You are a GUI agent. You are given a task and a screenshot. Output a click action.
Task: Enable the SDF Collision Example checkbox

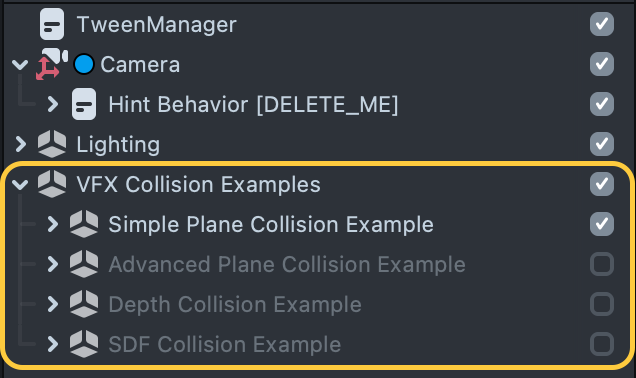pyautogui.click(x=602, y=344)
